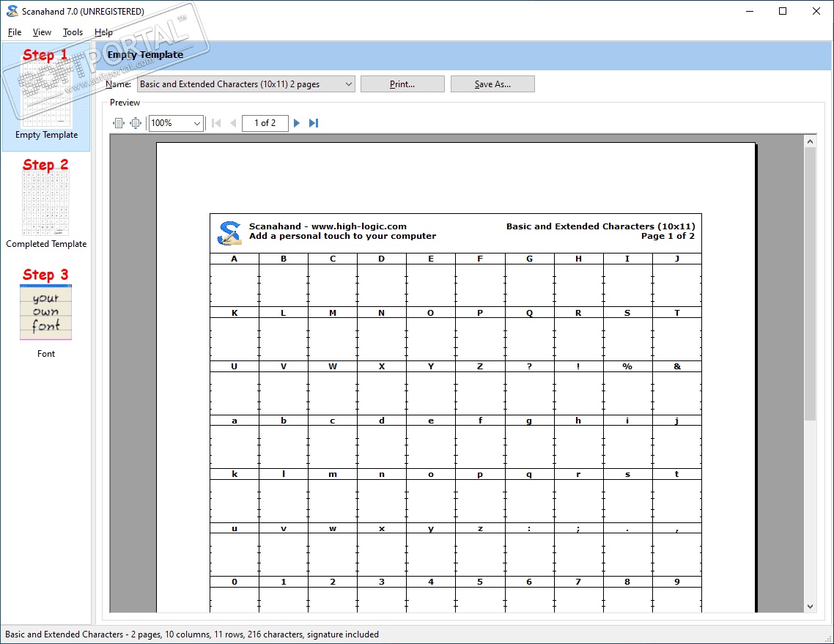
Task: Open the View menu
Action: [42, 32]
